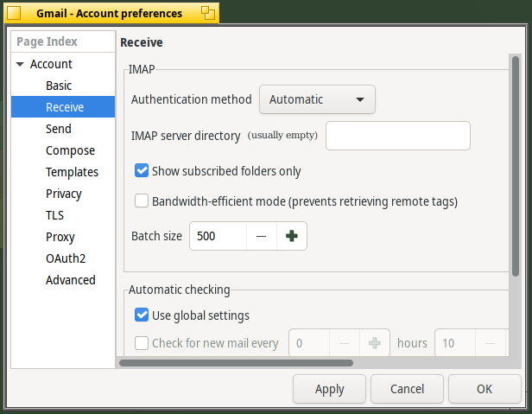Click the hours value field showing 0
532x414 pixels.
(309, 343)
